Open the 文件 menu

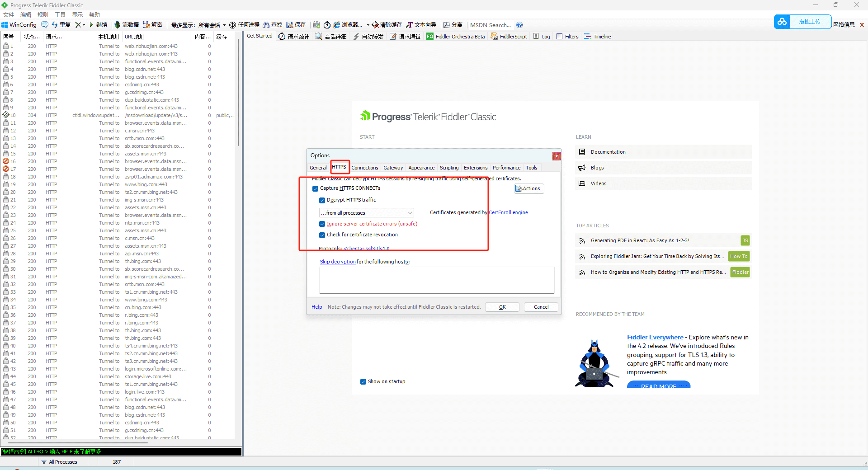click(9, 14)
